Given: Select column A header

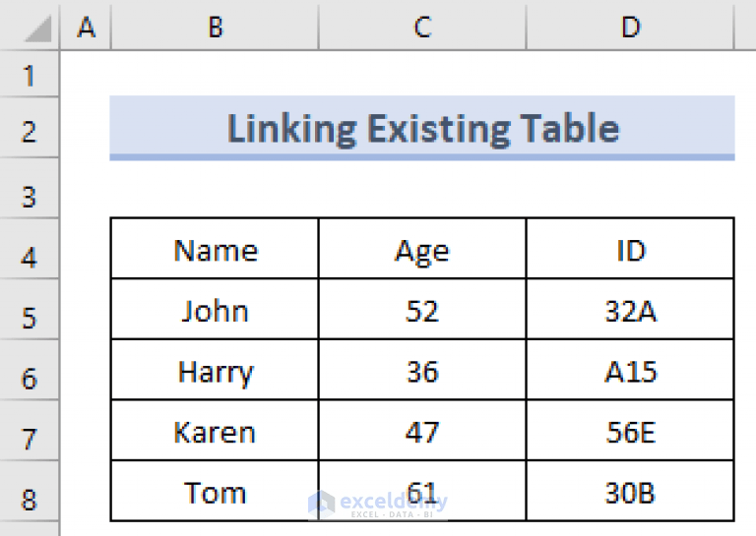Looking at the screenshot, I should [x=86, y=25].
